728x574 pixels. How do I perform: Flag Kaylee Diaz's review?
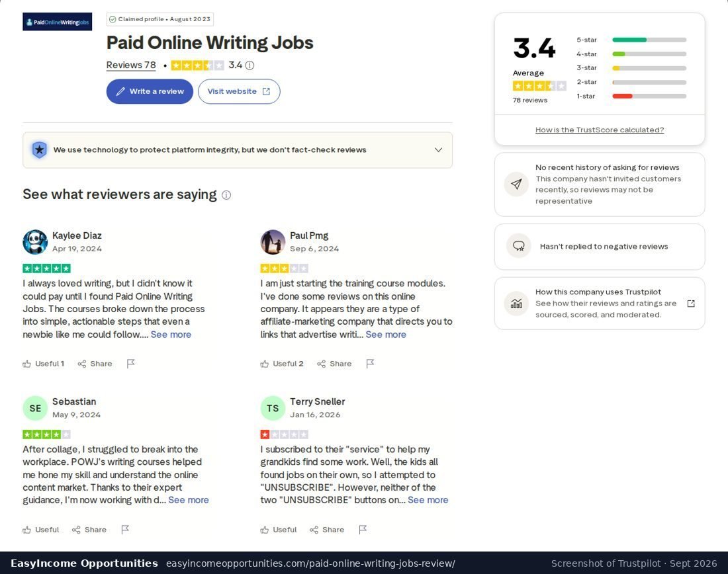(131, 364)
